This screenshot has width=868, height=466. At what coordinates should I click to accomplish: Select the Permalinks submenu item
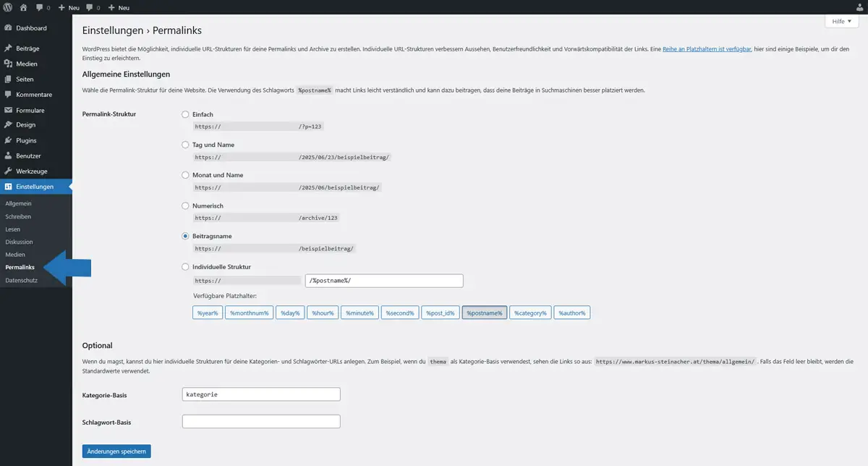[x=20, y=268]
